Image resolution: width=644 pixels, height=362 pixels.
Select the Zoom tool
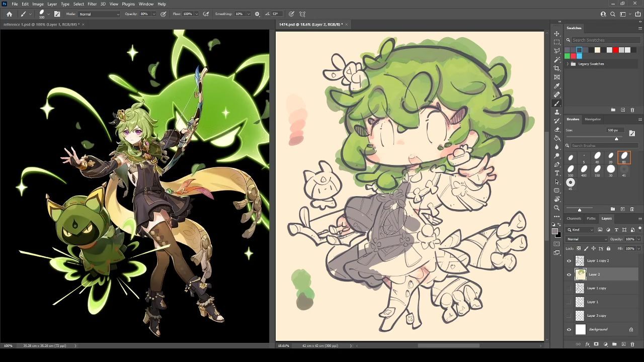click(557, 208)
